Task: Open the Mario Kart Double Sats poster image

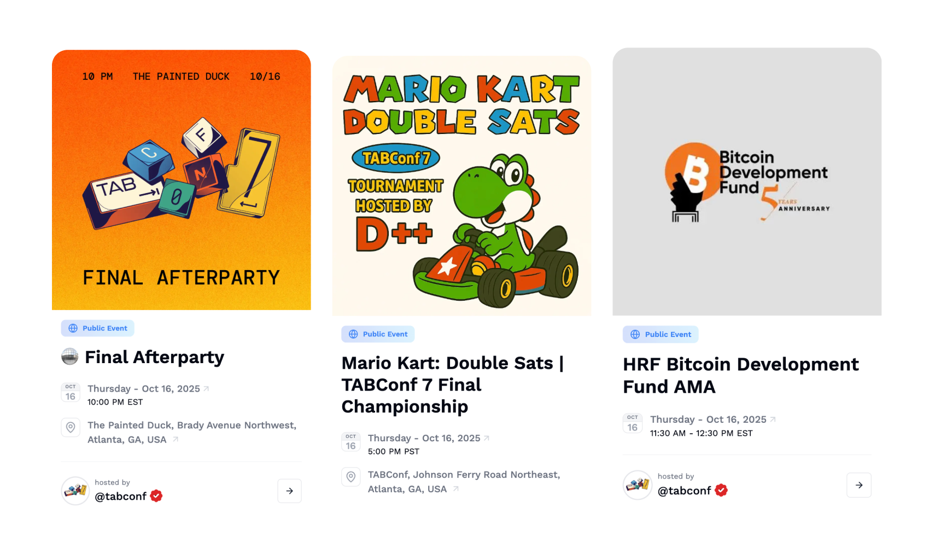Action: click(x=461, y=185)
